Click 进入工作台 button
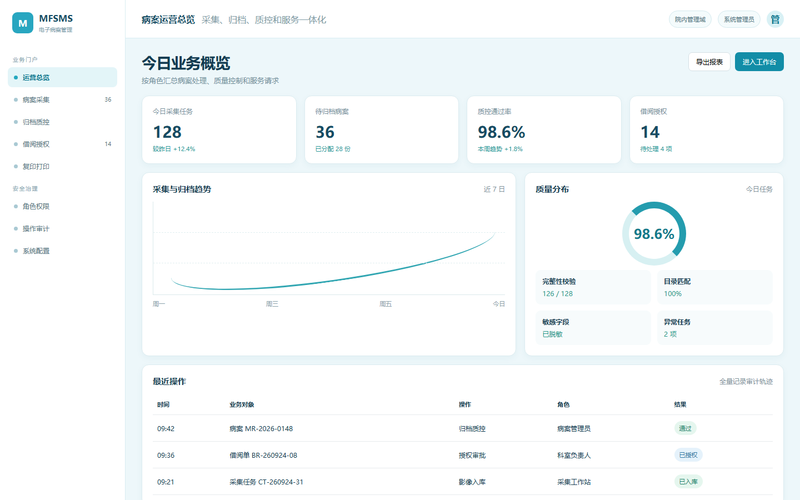The width and height of the screenshot is (800, 500). [759, 62]
